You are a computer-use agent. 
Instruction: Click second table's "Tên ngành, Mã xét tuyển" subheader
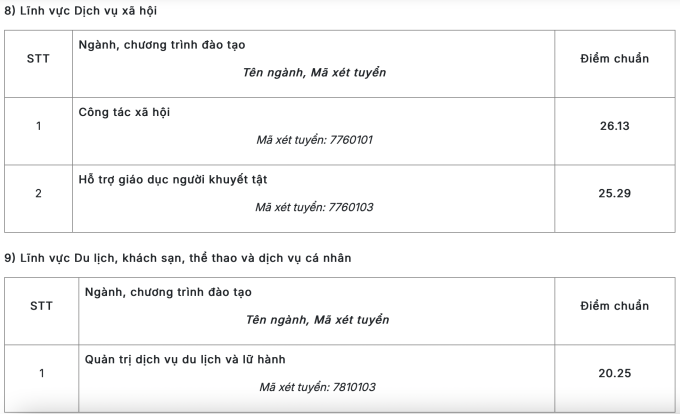pos(317,320)
